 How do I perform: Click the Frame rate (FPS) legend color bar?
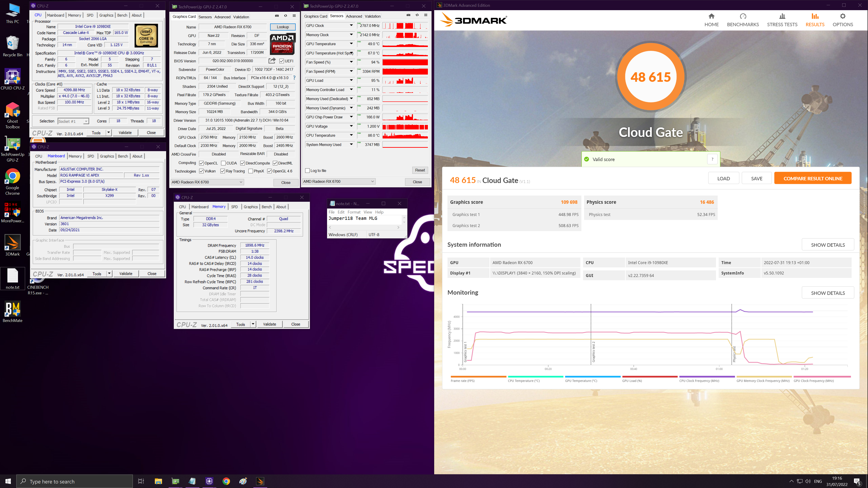(478, 377)
